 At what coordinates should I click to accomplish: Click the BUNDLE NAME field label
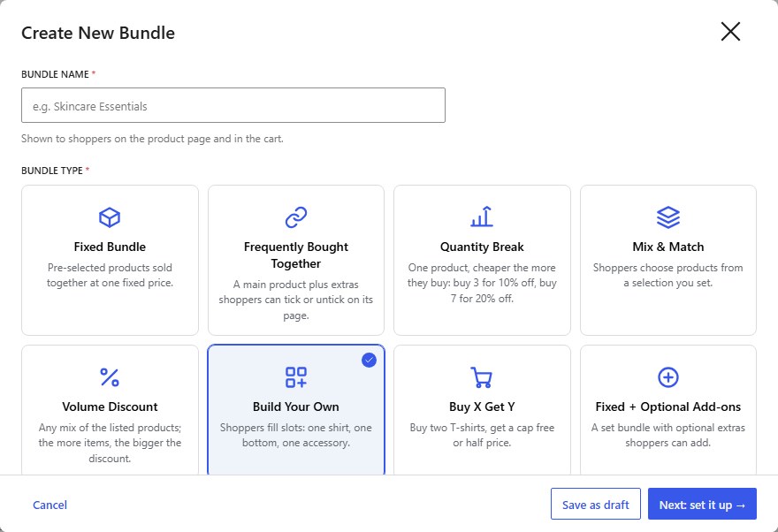pyautogui.click(x=55, y=74)
